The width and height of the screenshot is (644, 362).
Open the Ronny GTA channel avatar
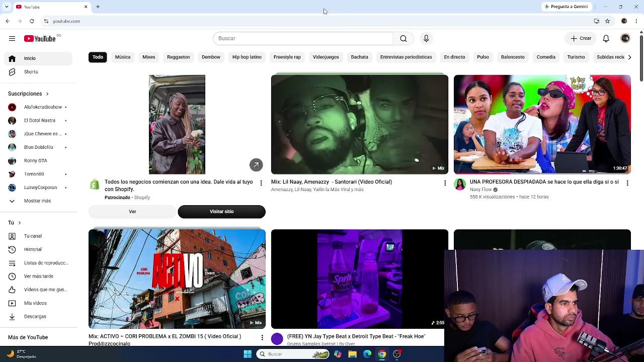[12, 161]
